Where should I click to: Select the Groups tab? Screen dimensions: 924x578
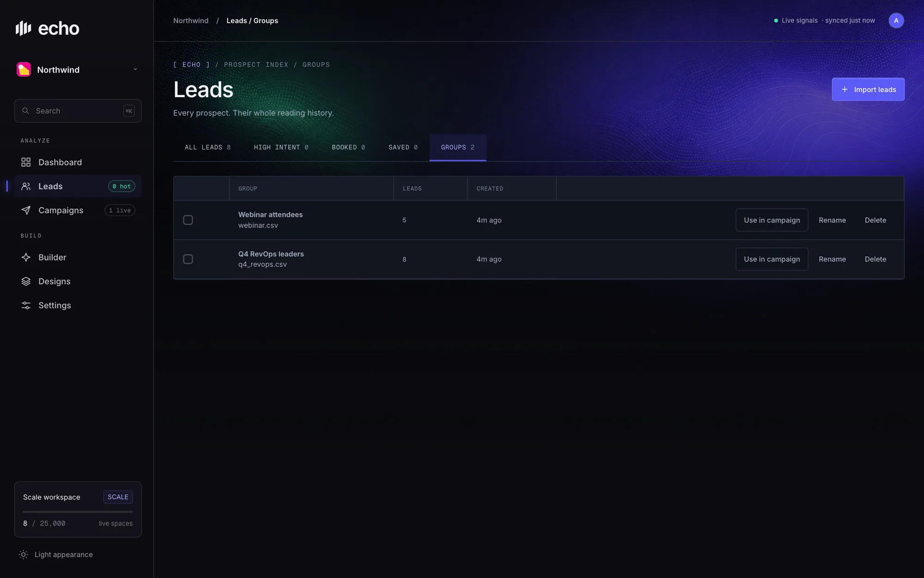[x=458, y=148]
